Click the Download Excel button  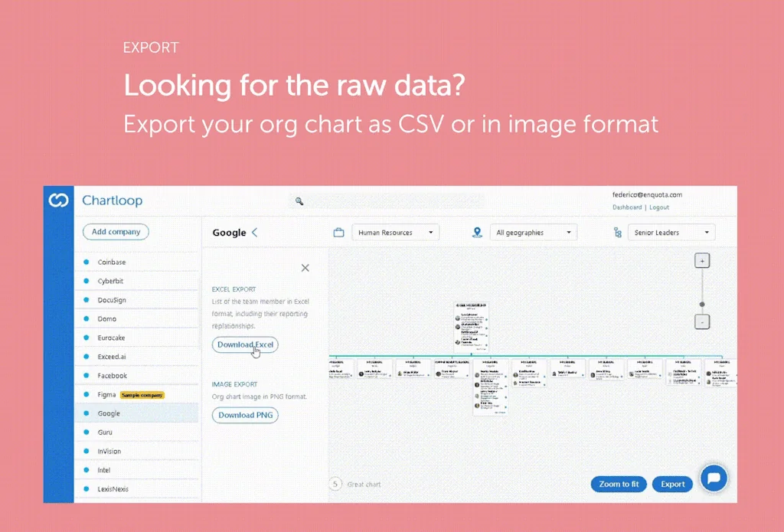click(245, 344)
